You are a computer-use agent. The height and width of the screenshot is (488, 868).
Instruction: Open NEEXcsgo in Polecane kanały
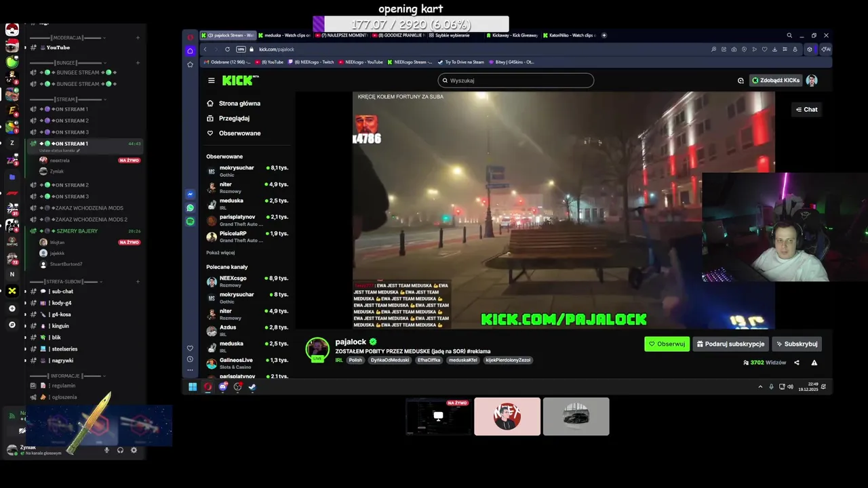click(248, 281)
